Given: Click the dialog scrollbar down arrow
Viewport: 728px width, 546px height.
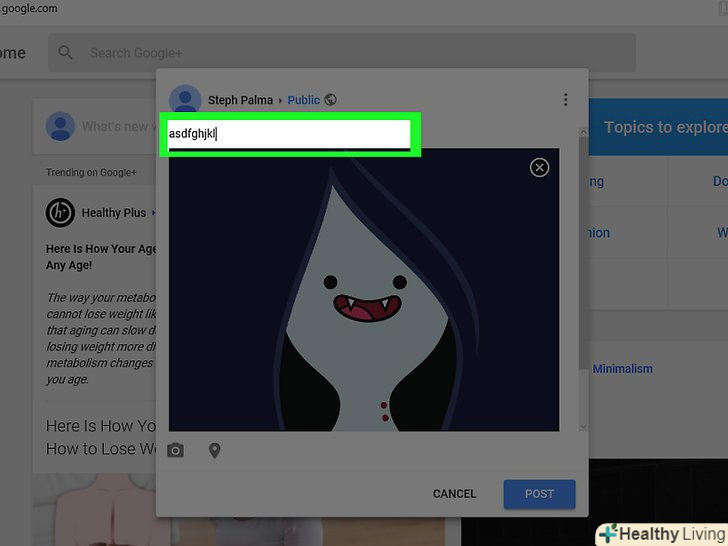Looking at the screenshot, I should (584, 427).
